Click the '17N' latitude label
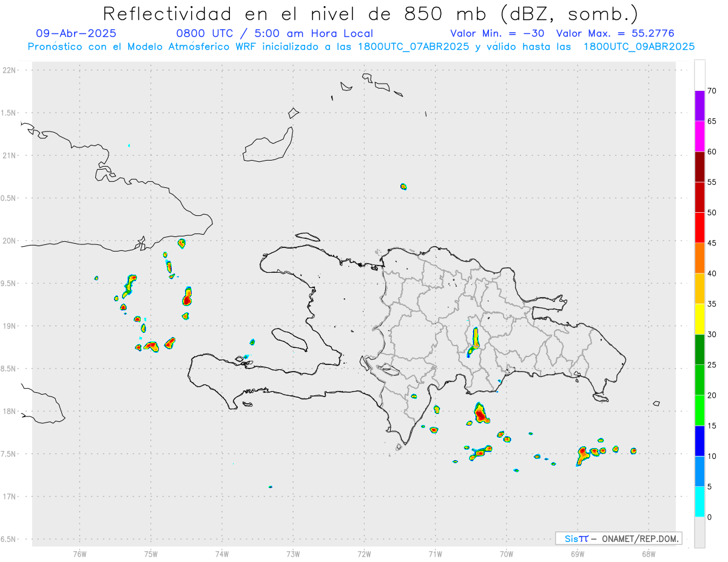Image resolution: width=728 pixels, height=562 pixels. (x=10, y=497)
